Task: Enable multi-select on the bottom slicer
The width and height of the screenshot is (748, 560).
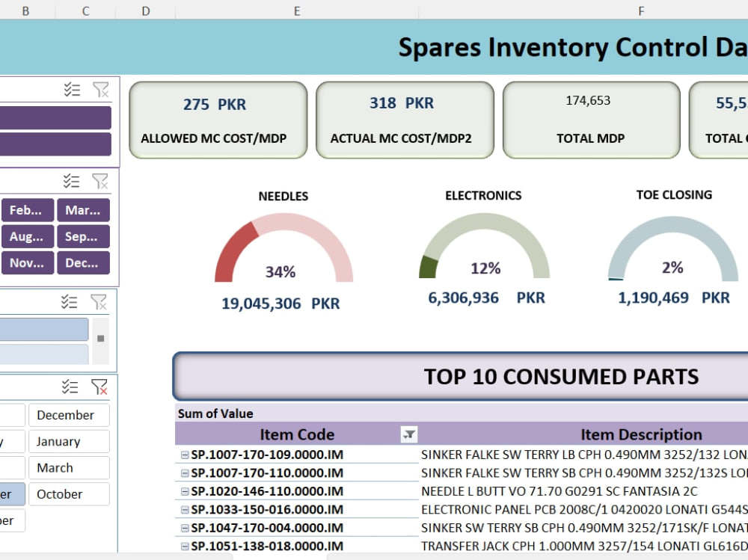Action: pyautogui.click(x=71, y=387)
